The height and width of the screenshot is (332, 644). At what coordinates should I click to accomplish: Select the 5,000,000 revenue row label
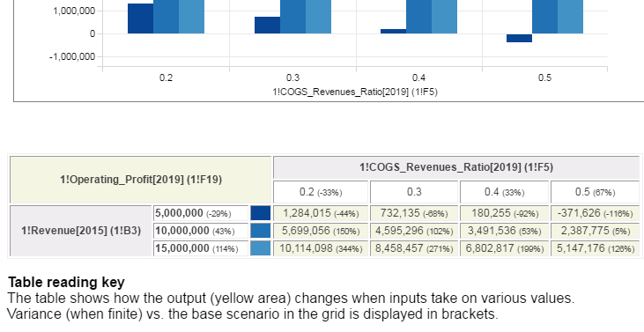pyautogui.click(x=201, y=213)
